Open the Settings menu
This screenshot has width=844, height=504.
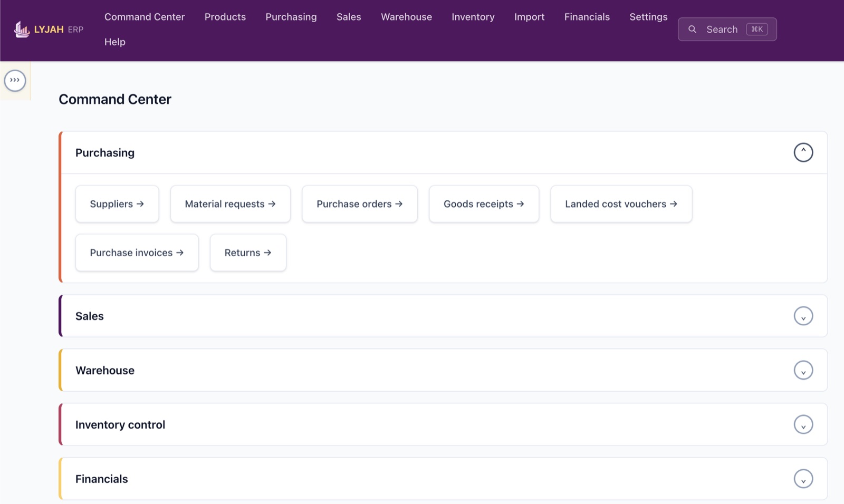coord(648,17)
